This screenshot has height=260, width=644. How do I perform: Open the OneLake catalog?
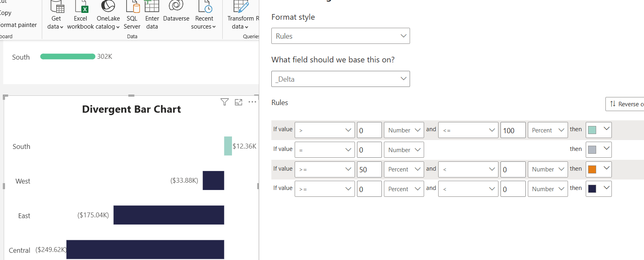[x=108, y=15]
